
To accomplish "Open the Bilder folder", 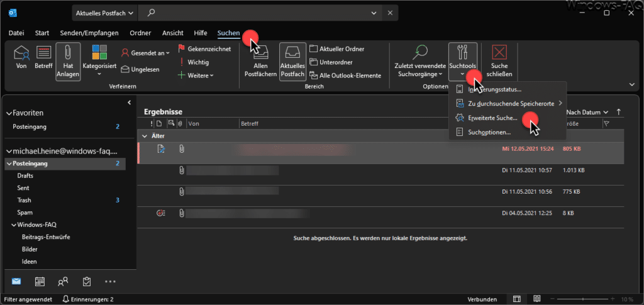I will pos(30,249).
